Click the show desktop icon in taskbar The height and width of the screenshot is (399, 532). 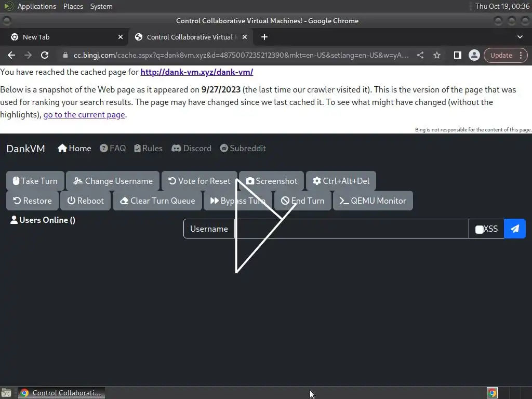click(x=6, y=393)
